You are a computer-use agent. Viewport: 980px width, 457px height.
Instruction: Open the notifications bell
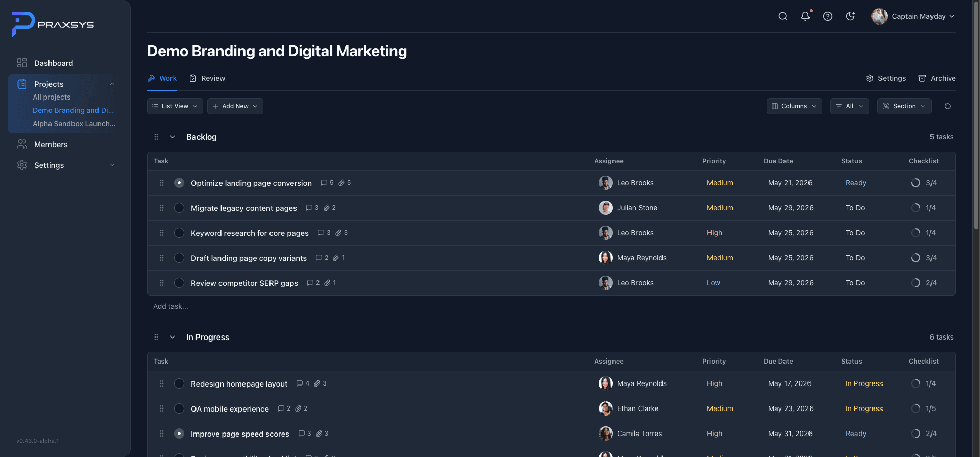(x=805, y=16)
